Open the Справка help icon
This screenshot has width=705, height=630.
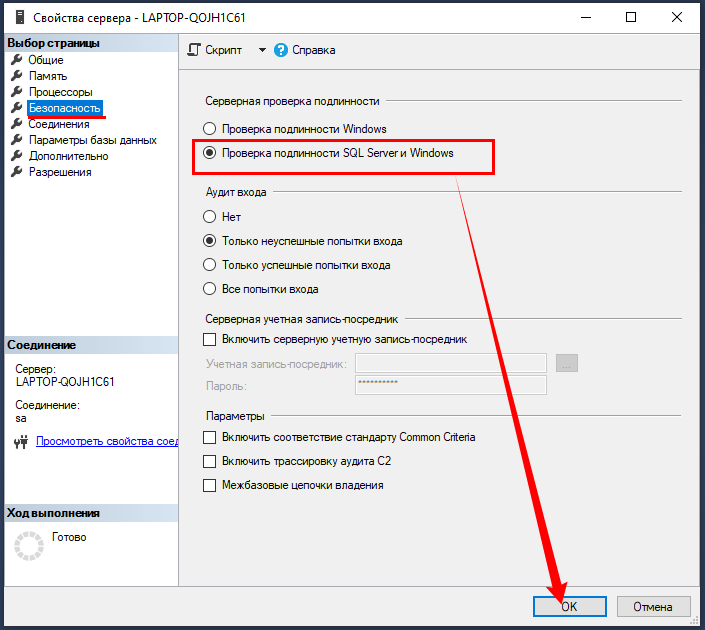(x=281, y=50)
